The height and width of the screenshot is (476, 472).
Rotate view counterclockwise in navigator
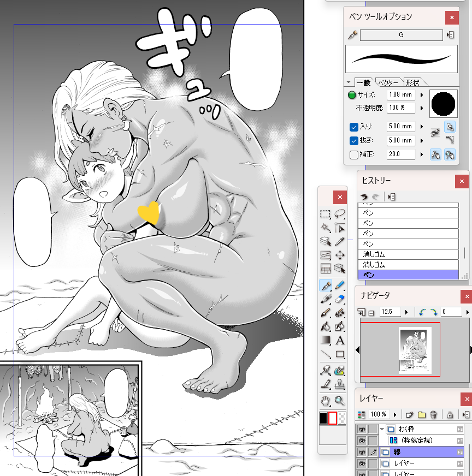pos(422,312)
